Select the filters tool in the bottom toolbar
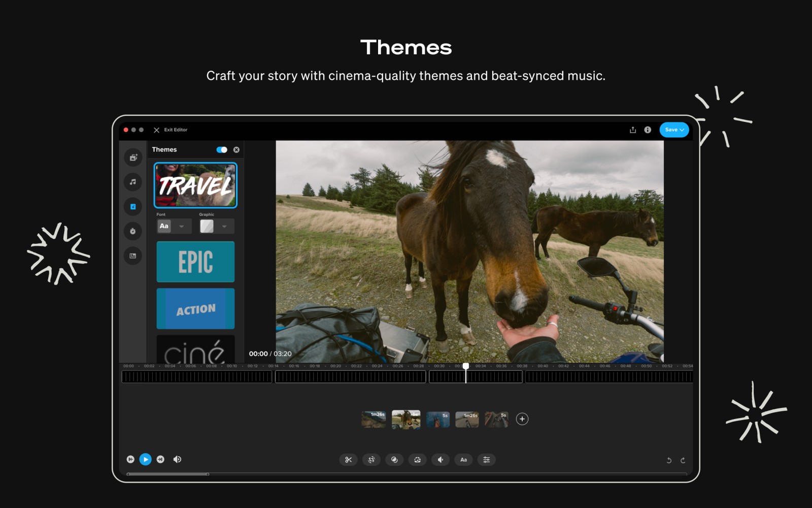Image resolution: width=812 pixels, height=508 pixels. tap(394, 459)
